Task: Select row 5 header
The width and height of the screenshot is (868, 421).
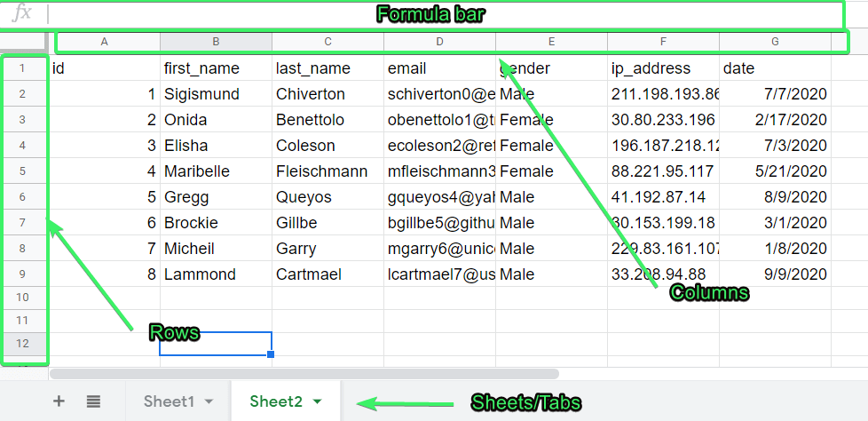Action: pos(22,171)
